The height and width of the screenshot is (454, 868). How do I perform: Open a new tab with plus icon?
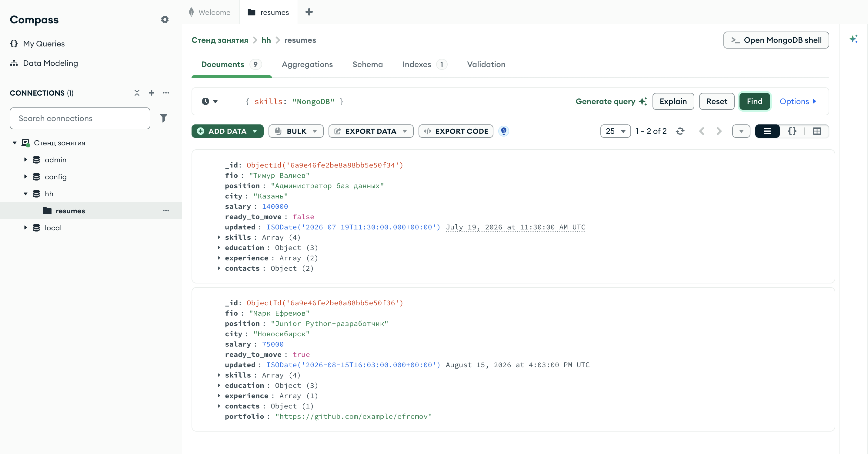coord(309,12)
